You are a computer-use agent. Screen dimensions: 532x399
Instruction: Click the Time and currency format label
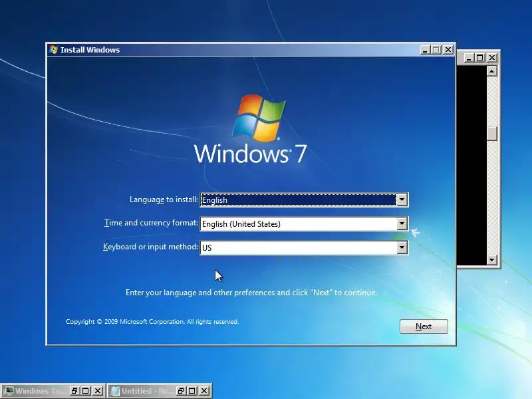click(x=151, y=223)
